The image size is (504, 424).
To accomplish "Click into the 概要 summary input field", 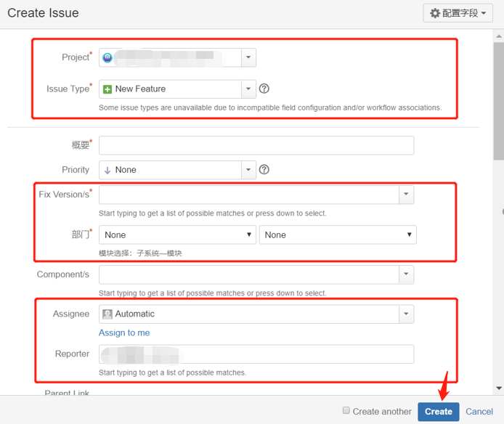I will 256,145.
